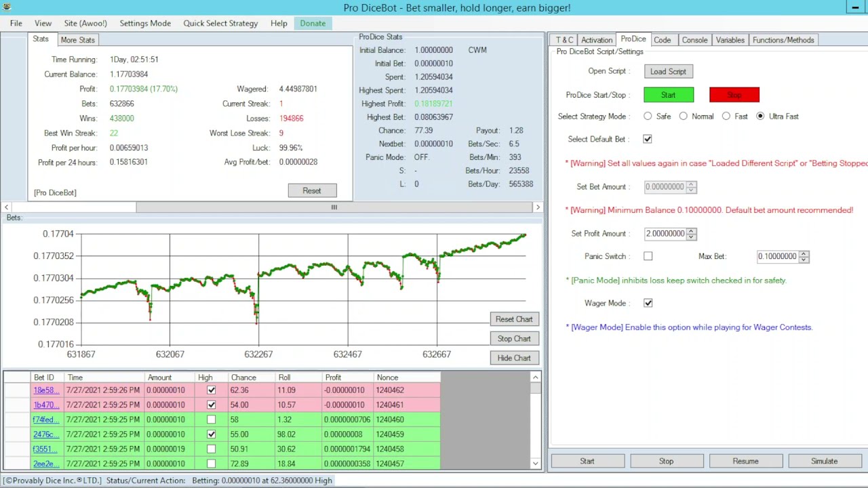The image size is (868, 488).
Task: Open the Help menu
Action: [279, 23]
